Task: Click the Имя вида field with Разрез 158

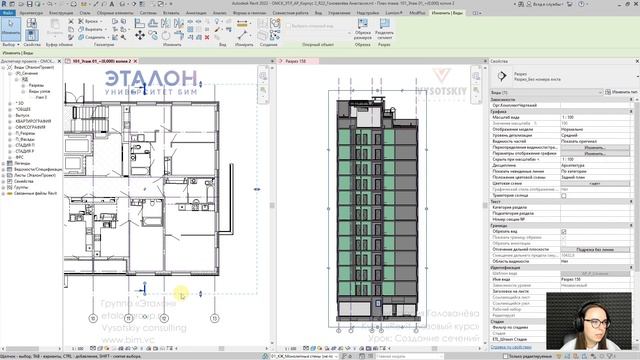Action: (x=595, y=280)
